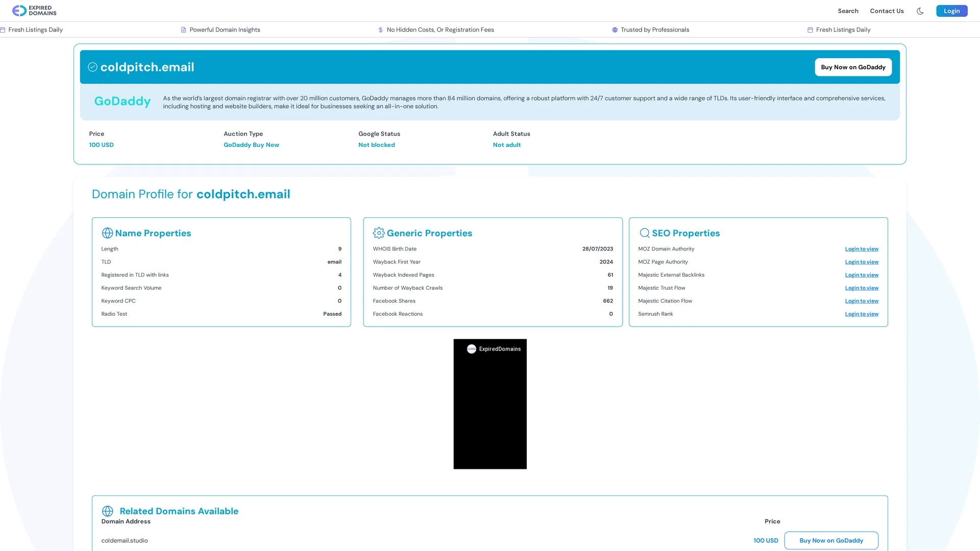Open the Expired Domains logo home link
980x551 pixels.
click(x=34, y=11)
